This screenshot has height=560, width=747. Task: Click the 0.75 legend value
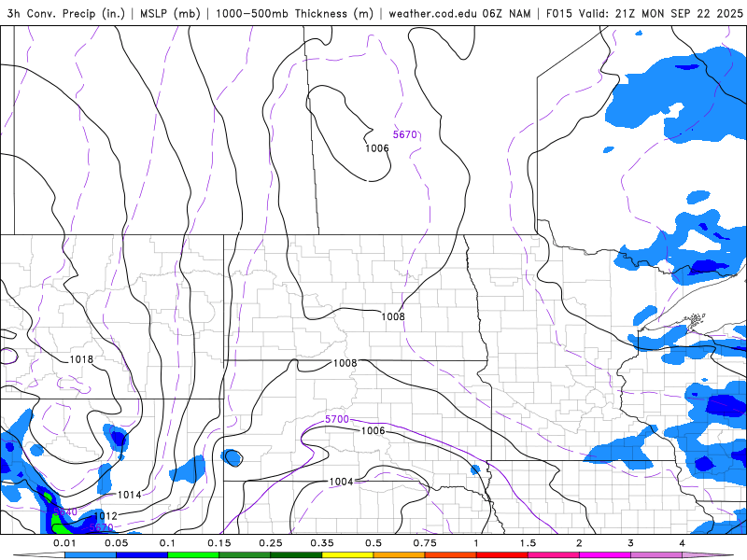[x=425, y=543]
